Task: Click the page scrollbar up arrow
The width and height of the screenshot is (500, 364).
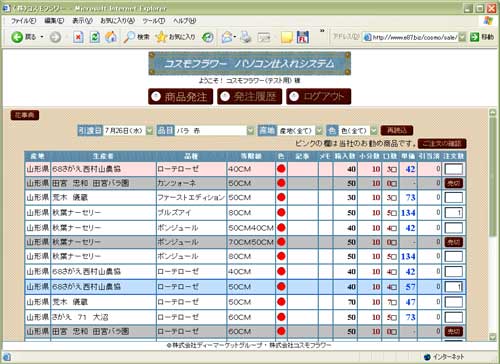Action: (493, 112)
